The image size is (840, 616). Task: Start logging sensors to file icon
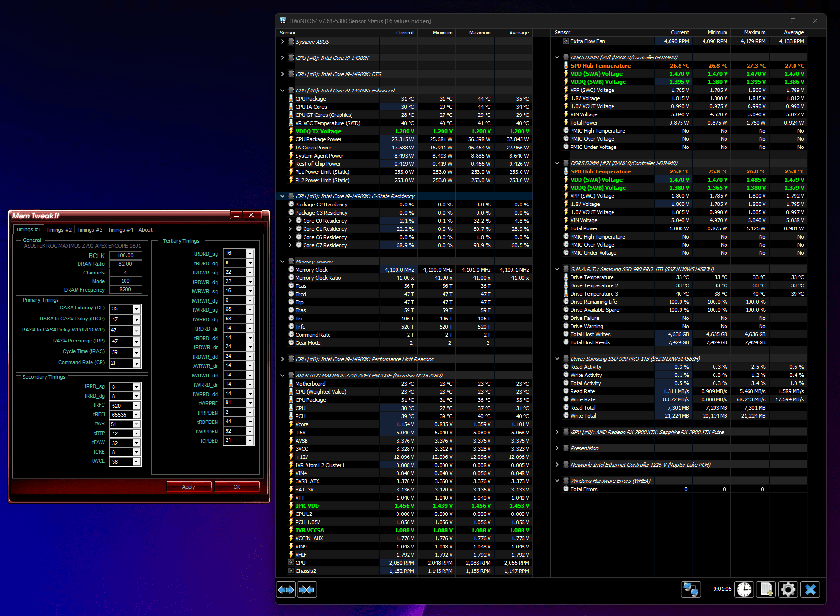click(x=765, y=589)
